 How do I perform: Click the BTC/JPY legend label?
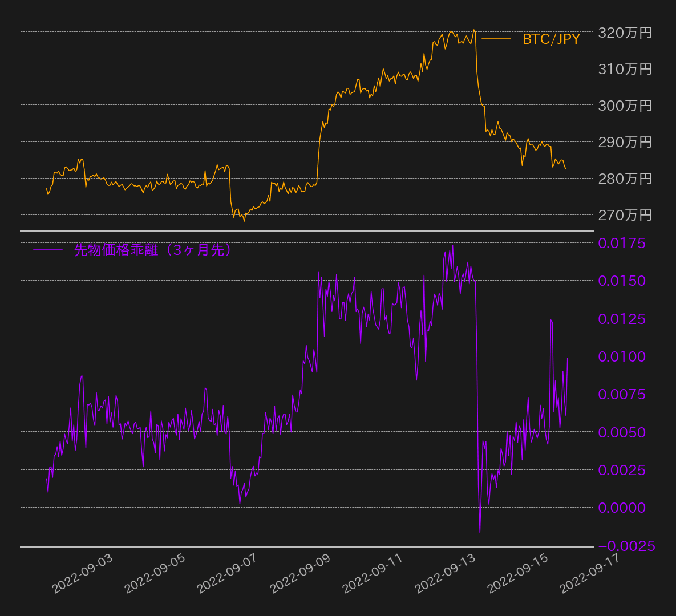click(x=551, y=39)
